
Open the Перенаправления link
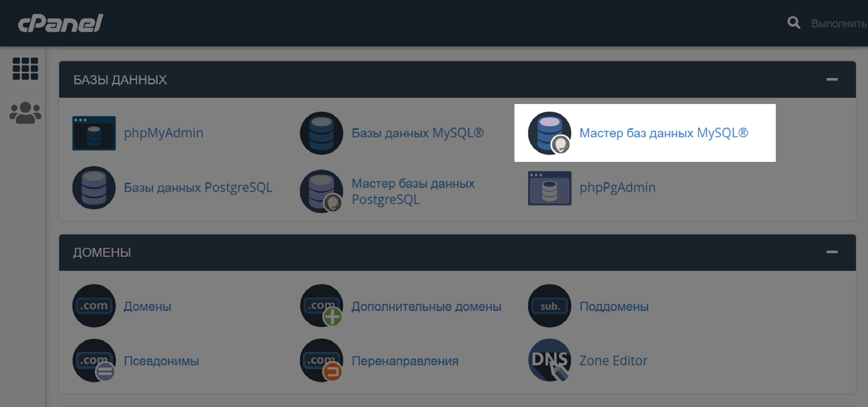point(405,361)
